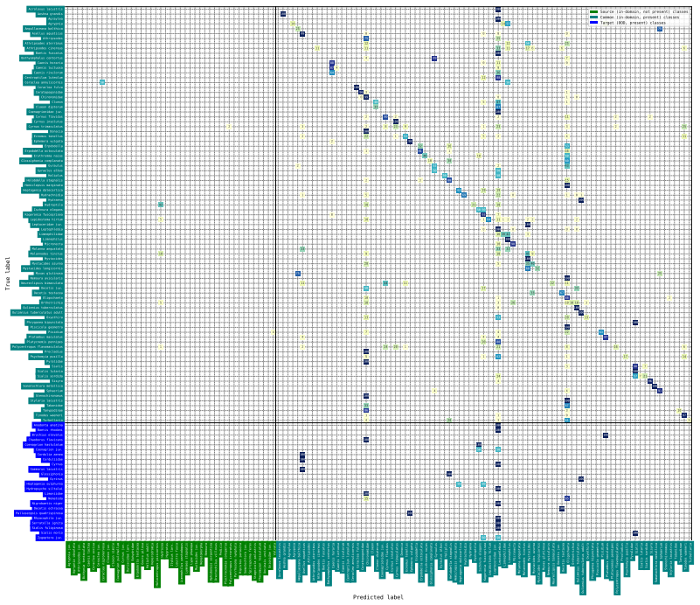Image resolution: width=700 pixels, height=605 pixels.
Task: Select the blue "Cordulia aenea" row label
Action: point(51,455)
